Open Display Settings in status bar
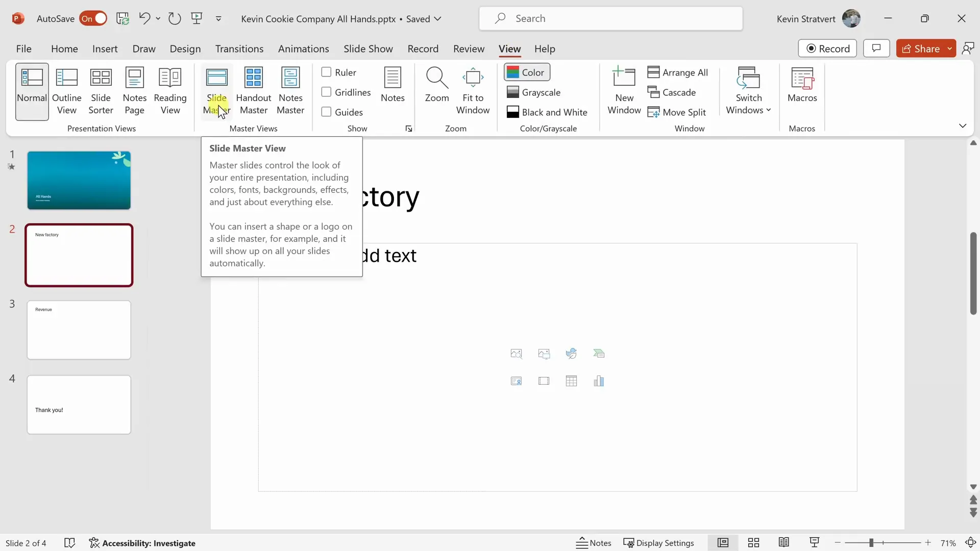 coord(659,543)
